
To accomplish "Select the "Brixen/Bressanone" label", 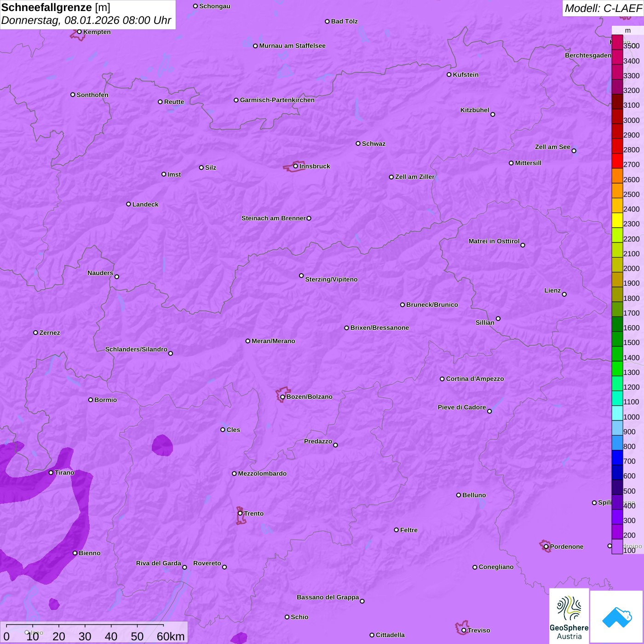I will click(x=379, y=328).
